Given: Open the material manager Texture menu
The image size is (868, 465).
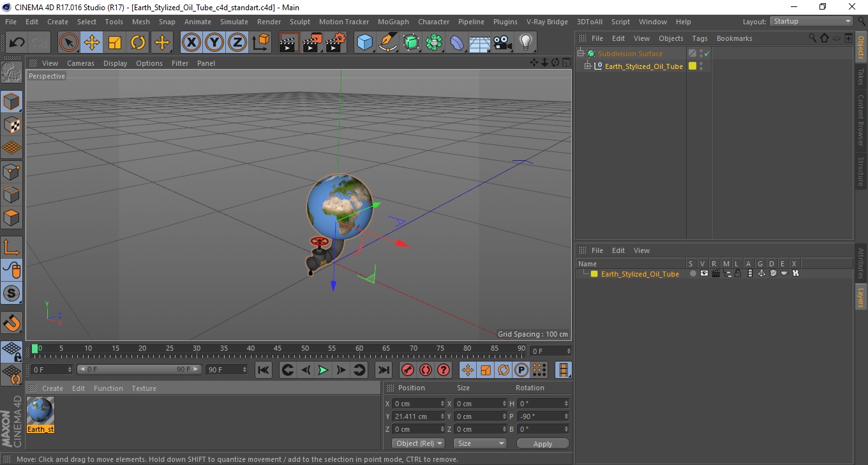Looking at the screenshot, I should point(144,388).
